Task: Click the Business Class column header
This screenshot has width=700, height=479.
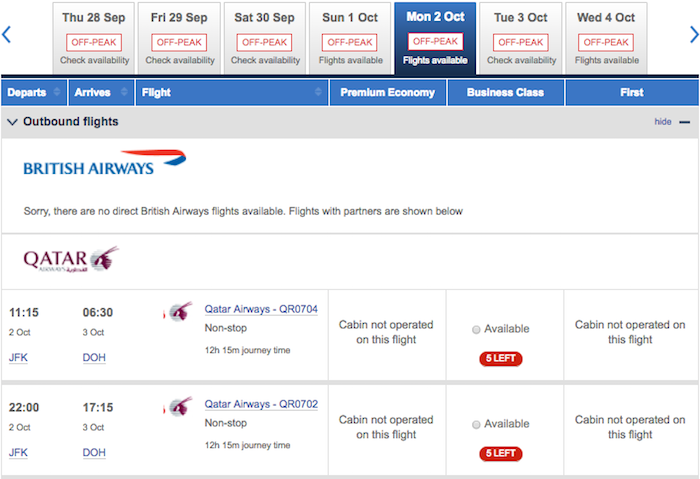Action: click(x=505, y=92)
